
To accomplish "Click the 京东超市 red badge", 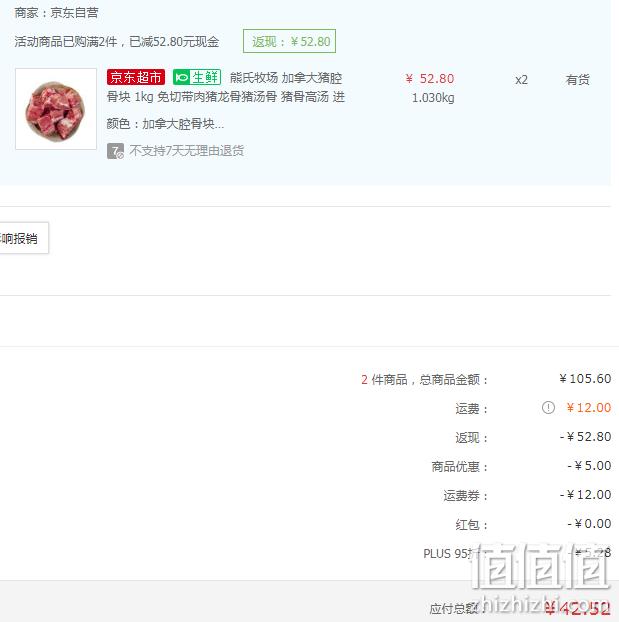I will (136, 77).
